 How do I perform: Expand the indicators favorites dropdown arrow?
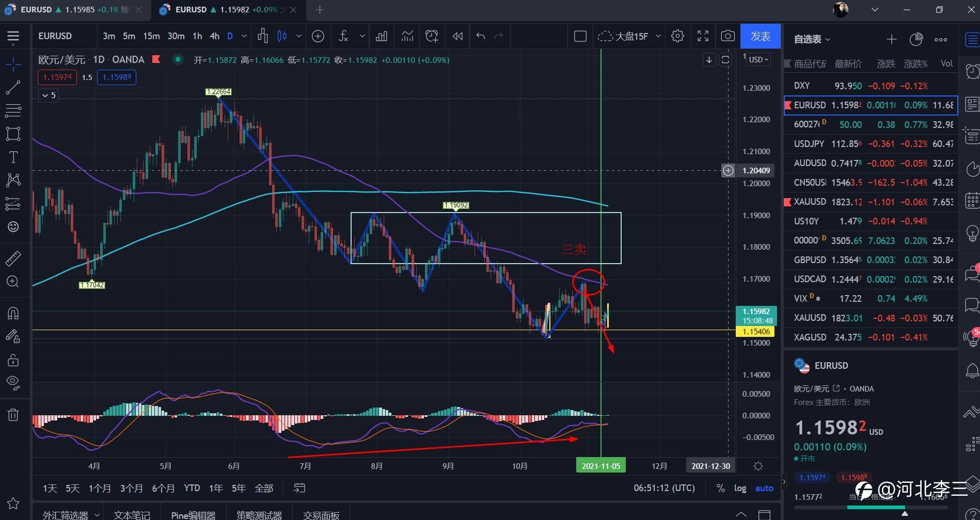pyautogui.click(x=362, y=36)
